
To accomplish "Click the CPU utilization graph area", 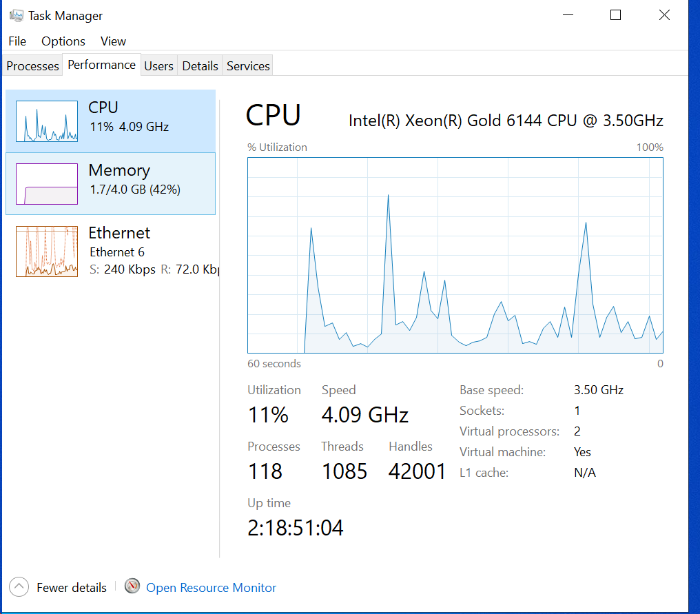I will pyautogui.click(x=455, y=255).
